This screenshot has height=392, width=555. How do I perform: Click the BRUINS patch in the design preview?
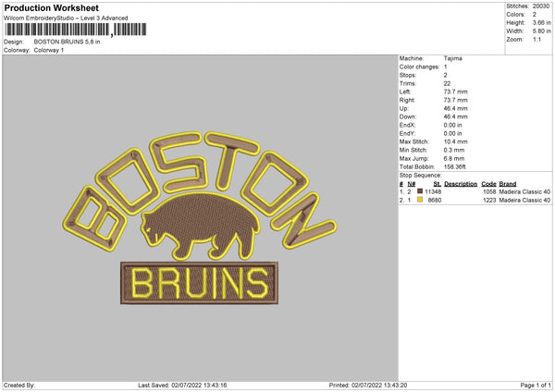click(199, 283)
